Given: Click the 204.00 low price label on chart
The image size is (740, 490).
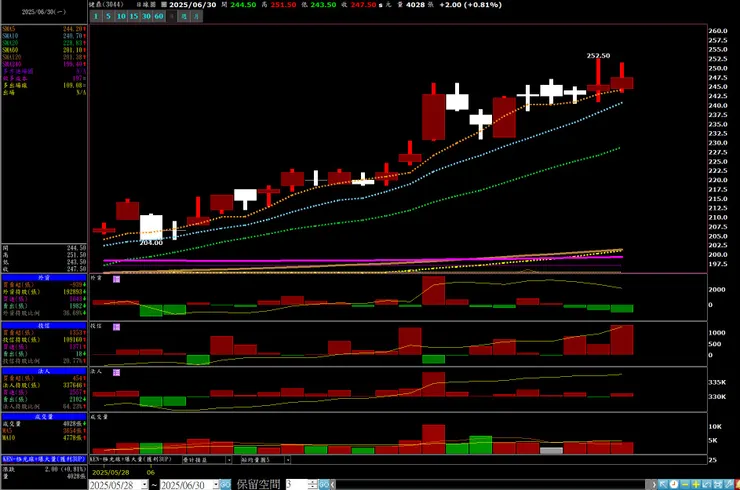Looking at the screenshot, I should [x=151, y=243].
